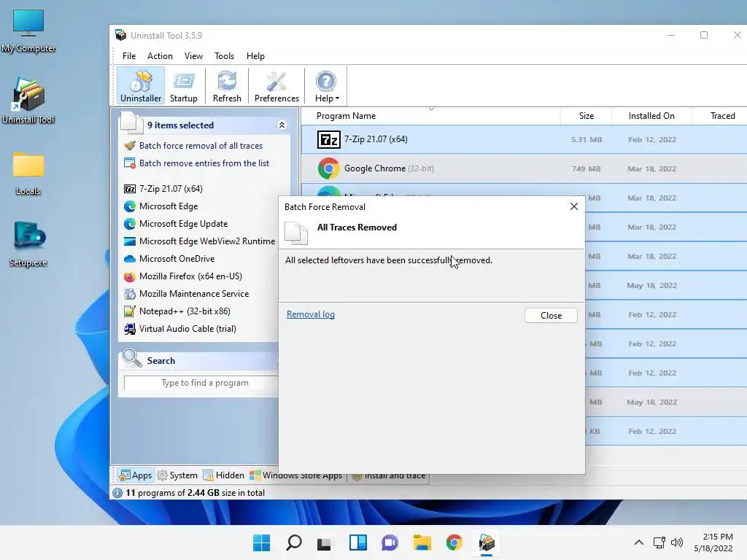This screenshot has width=747, height=560.
Task: Select Microsoft Edge in the sidebar list
Action: point(169,206)
